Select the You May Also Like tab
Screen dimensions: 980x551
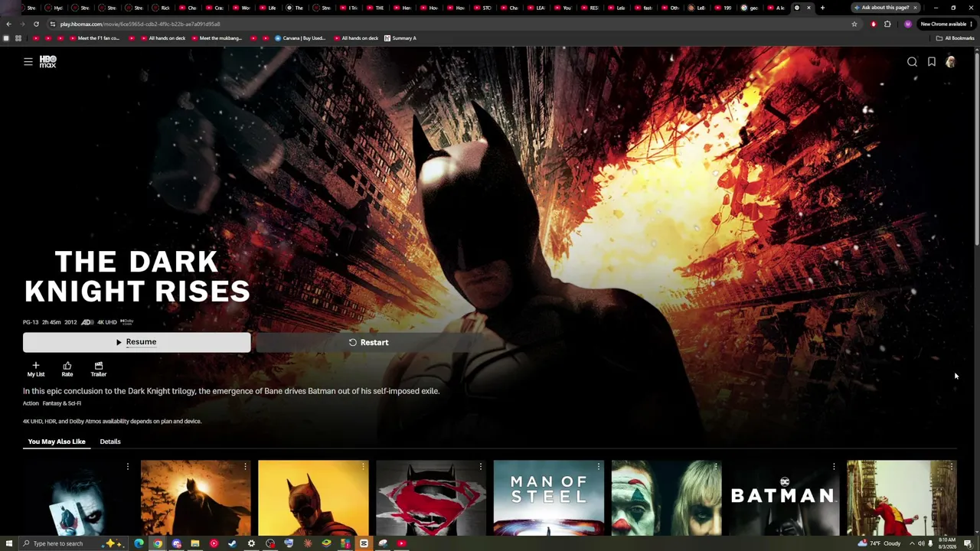(57, 442)
